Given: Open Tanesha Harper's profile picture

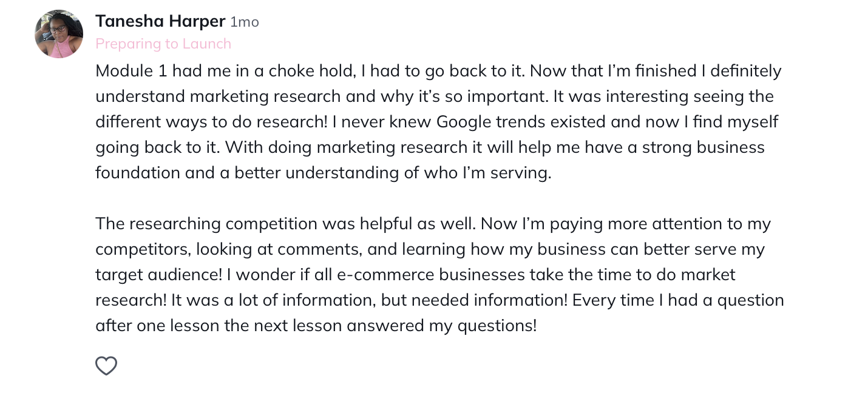Looking at the screenshot, I should pos(59,34).
